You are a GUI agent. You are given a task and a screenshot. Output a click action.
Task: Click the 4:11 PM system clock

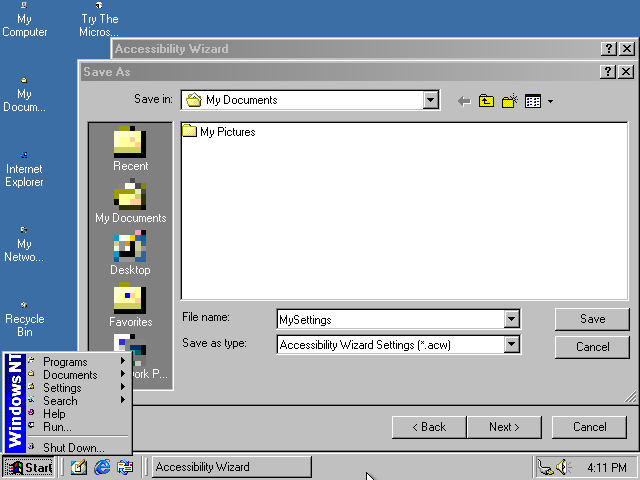[607, 467]
